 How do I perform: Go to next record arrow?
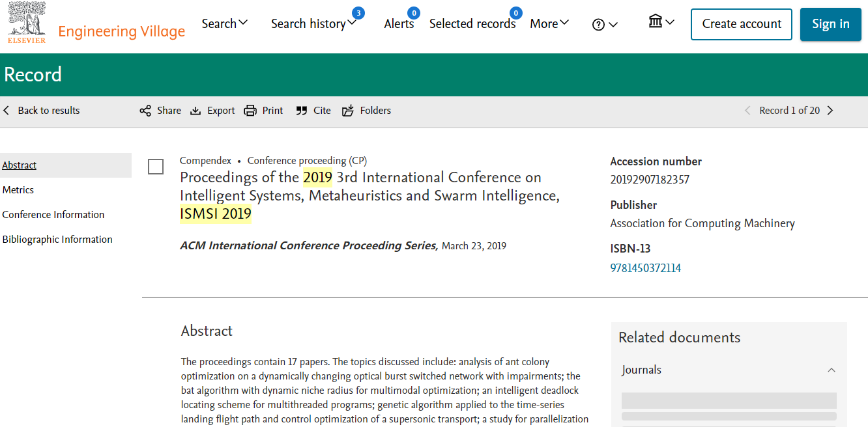coord(830,111)
